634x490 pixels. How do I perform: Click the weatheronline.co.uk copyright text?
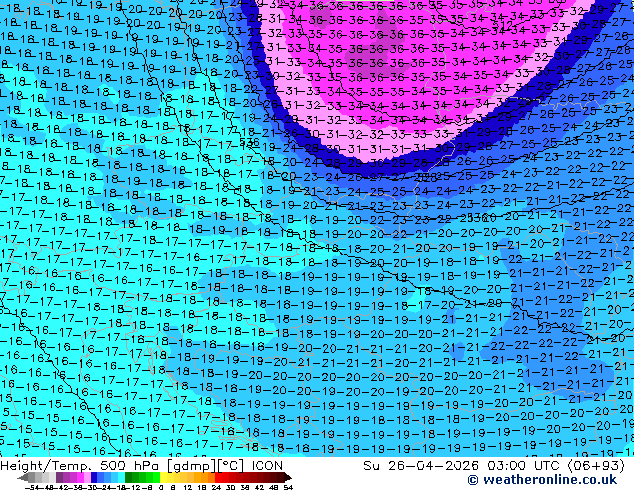(542, 480)
